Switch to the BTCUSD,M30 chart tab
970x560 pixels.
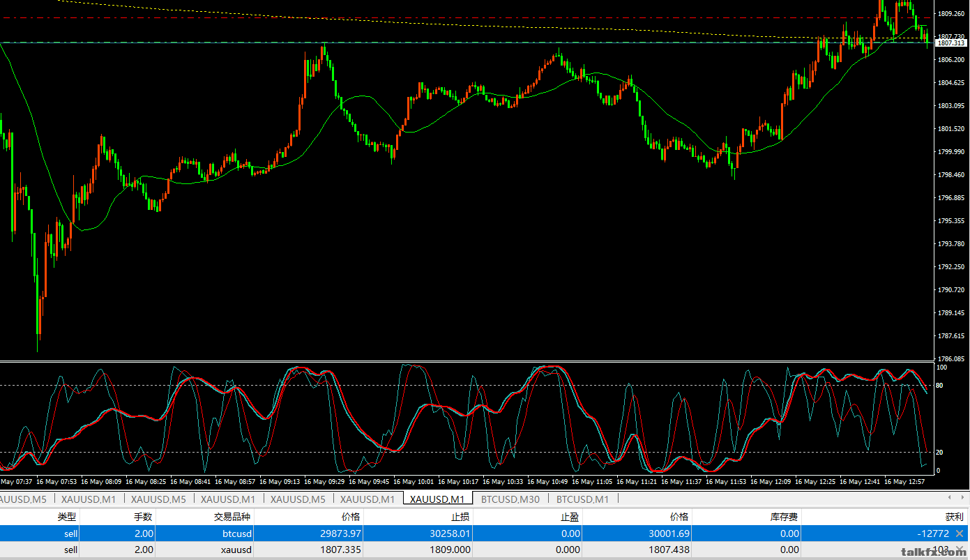[x=510, y=499]
